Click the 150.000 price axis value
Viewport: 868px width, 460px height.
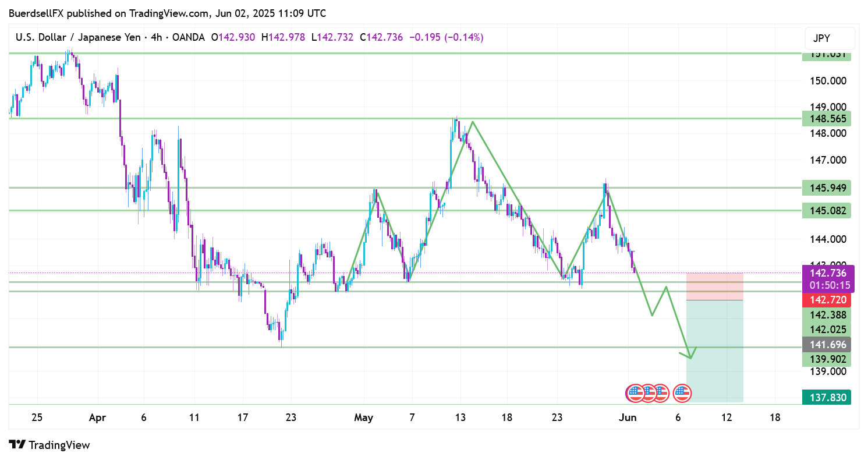click(x=828, y=80)
